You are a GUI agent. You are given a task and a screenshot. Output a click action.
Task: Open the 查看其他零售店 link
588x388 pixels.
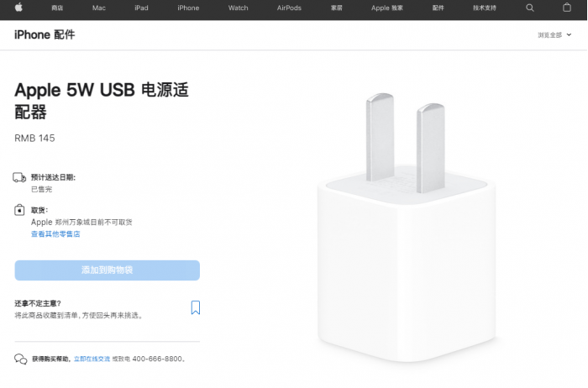[55, 234]
